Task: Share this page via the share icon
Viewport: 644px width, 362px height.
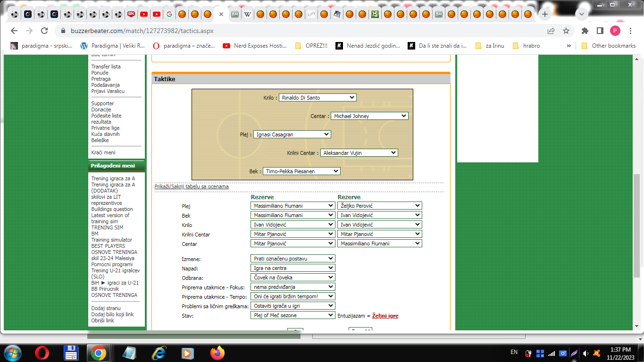Action: point(551,31)
